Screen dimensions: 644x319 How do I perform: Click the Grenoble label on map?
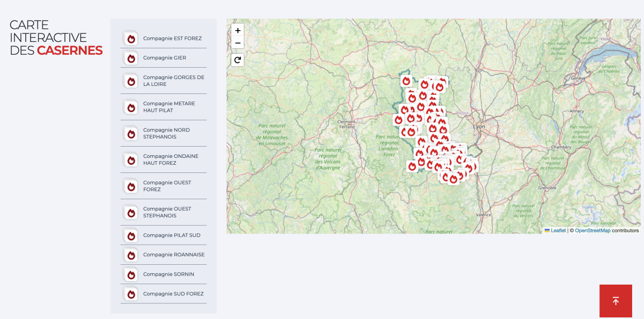[x=547, y=188]
